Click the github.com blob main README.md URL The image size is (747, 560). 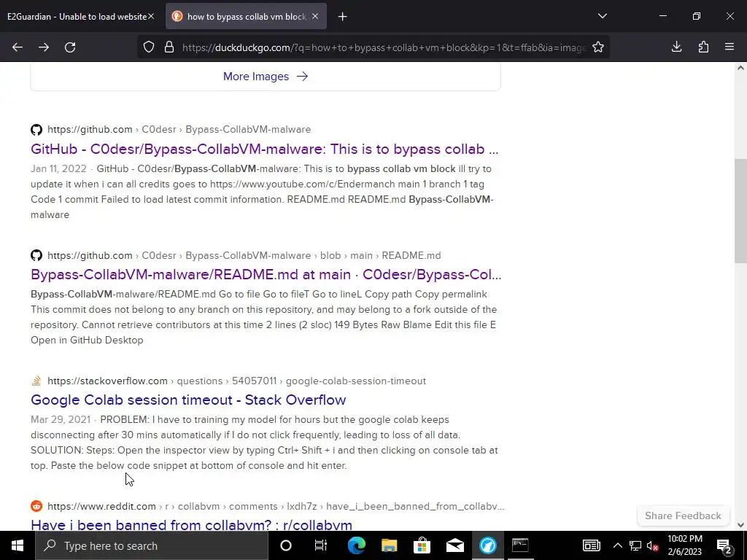tap(244, 255)
